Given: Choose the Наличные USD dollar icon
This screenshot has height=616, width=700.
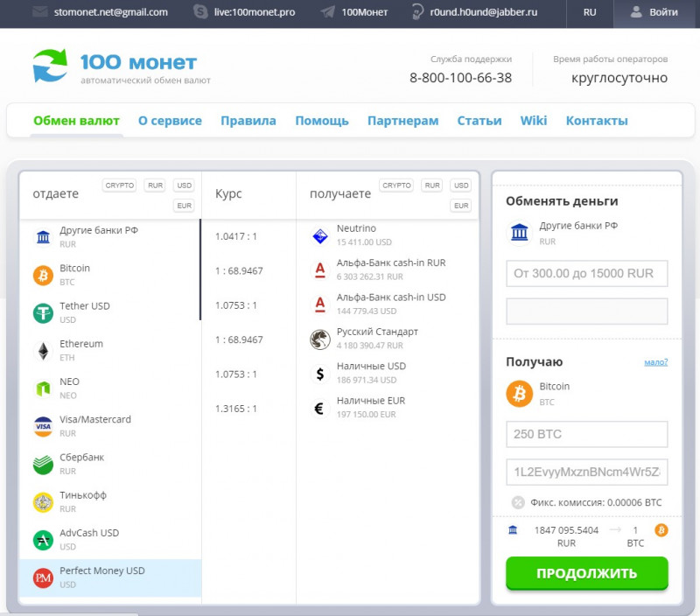Looking at the screenshot, I should pyautogui.click(x=320, y=374).
